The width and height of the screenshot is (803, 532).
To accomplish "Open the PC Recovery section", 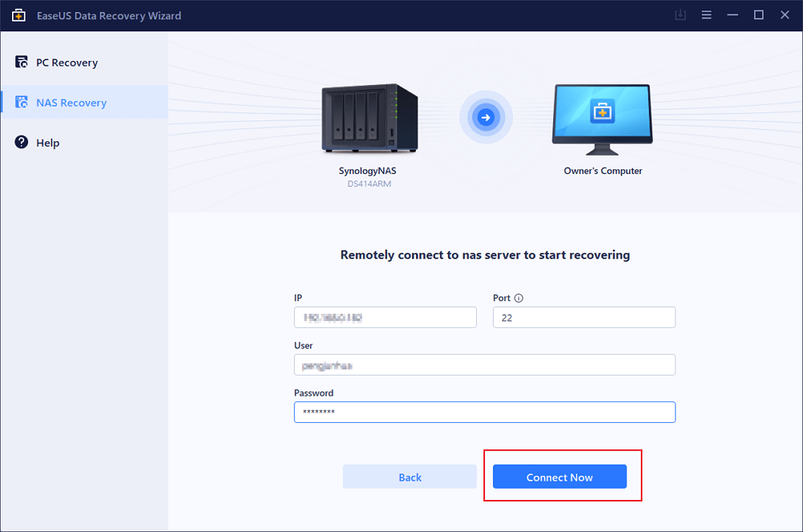I will pyautogui.click(x=67, y=63).
